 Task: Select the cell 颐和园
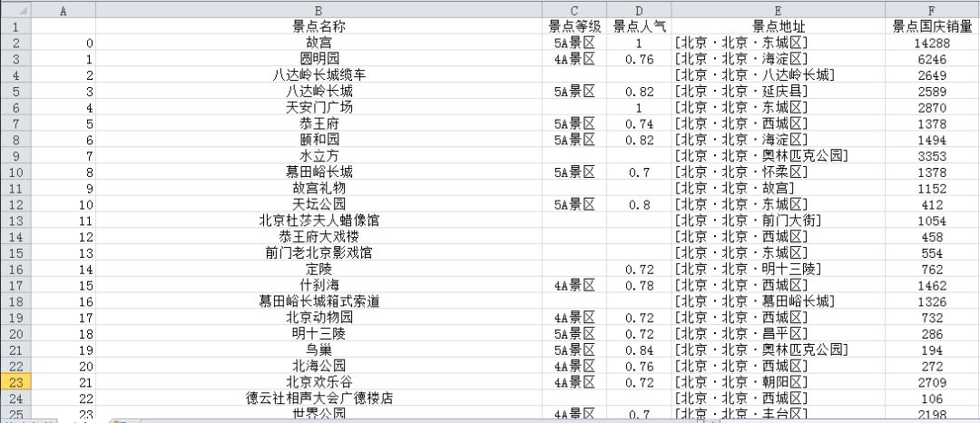(318, 139)
